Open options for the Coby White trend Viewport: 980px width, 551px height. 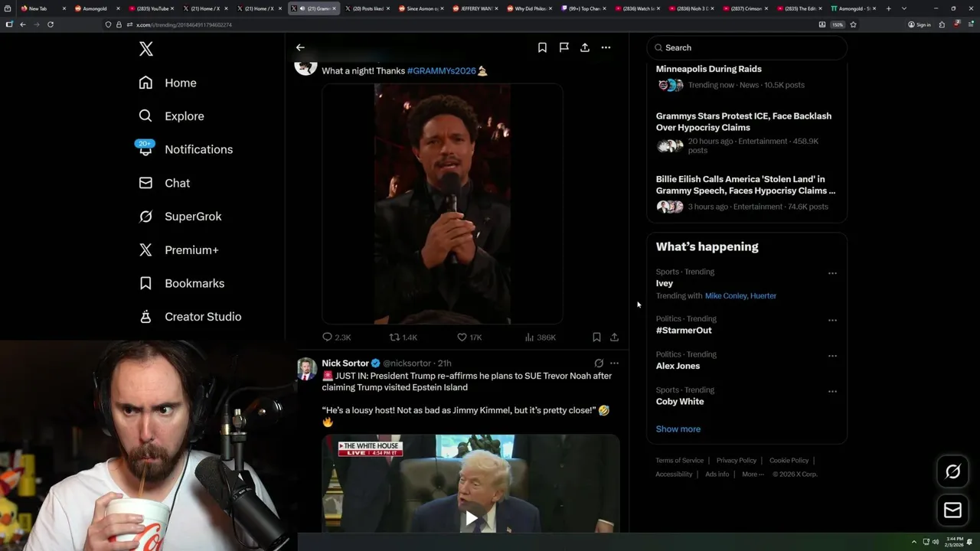[x=832, y=391]
